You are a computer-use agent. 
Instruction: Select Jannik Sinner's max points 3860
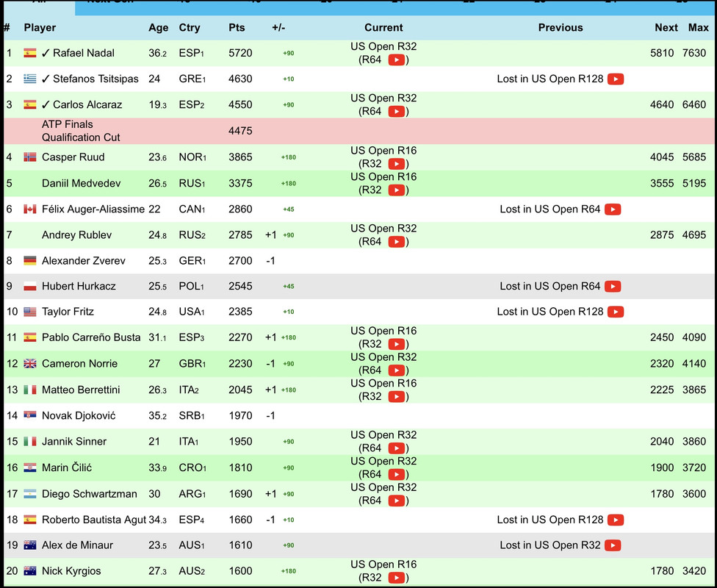694,442
